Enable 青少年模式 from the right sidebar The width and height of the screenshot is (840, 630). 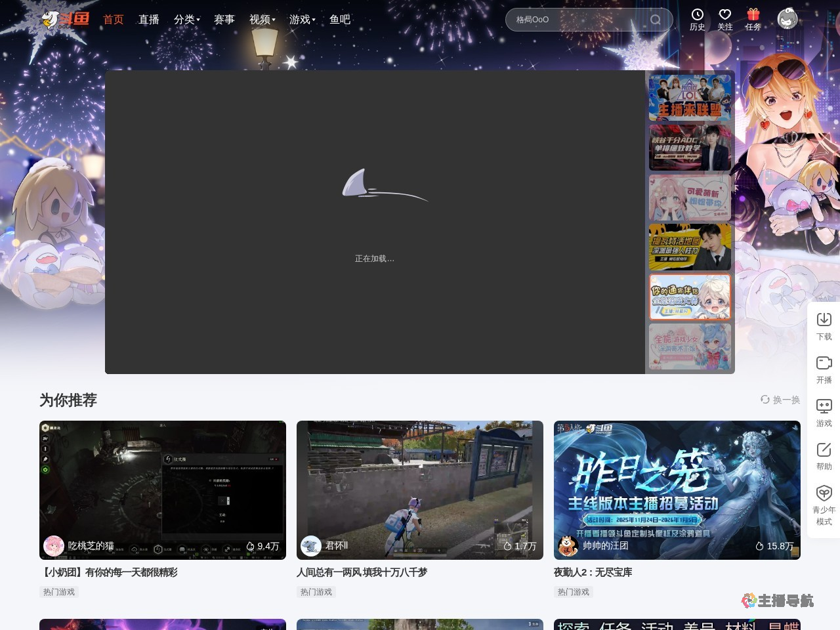tap(824, 505)
